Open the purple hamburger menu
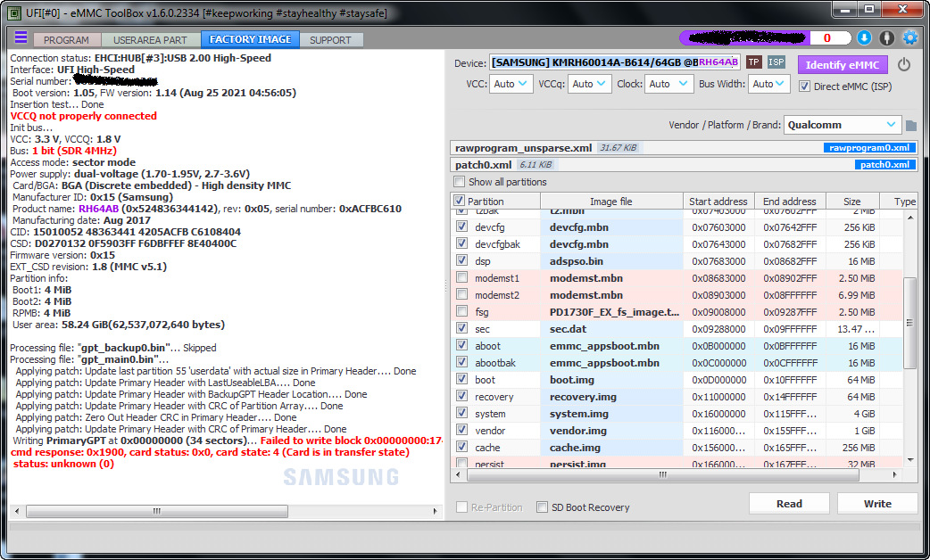Image resolution: width=930 pixels, height=560 pixels. 21,38
